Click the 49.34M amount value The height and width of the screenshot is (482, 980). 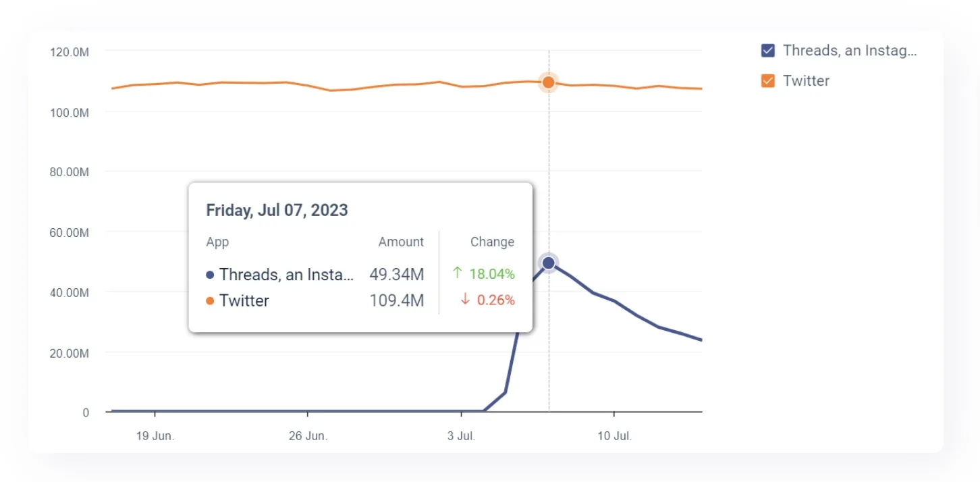[x=396, y=274]
